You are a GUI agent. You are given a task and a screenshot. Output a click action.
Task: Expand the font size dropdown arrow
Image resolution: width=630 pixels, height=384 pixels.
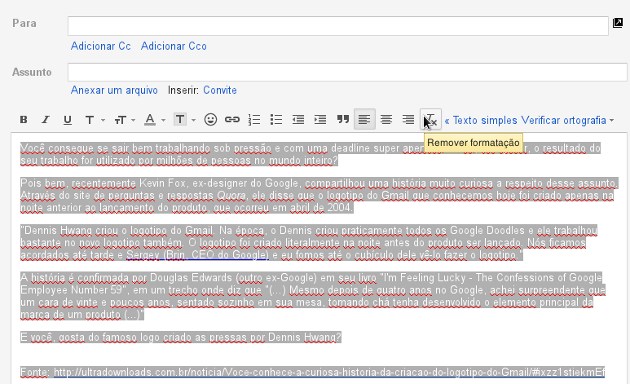coord(133,120)
